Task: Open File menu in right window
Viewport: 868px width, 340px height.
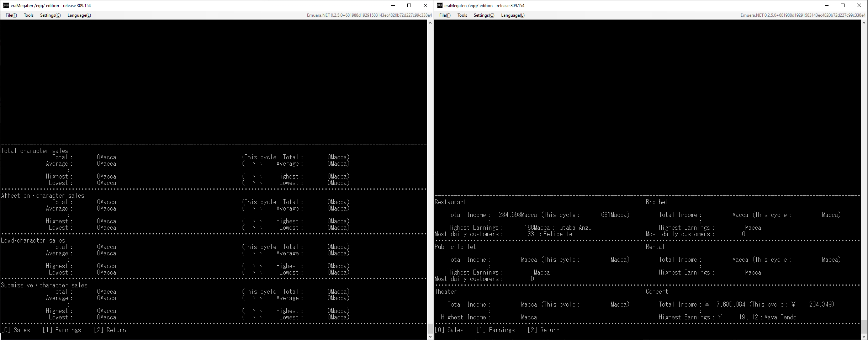Action: pos(445,15)
